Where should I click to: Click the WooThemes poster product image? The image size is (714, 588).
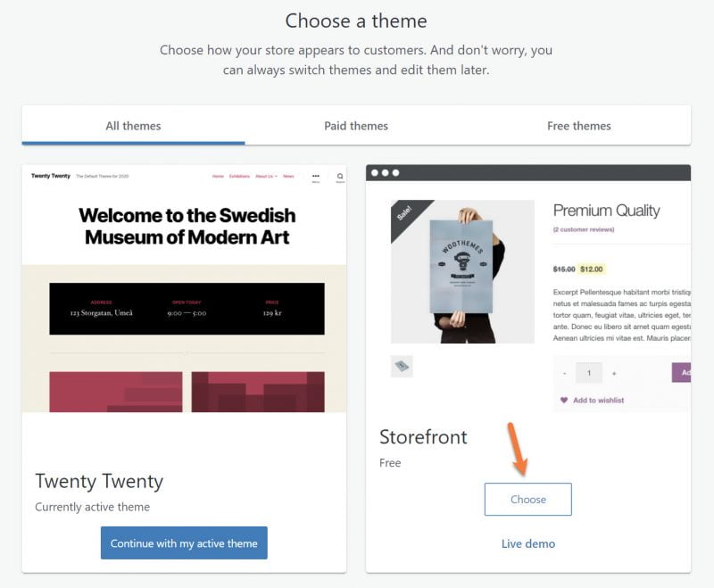pos(462,269)
